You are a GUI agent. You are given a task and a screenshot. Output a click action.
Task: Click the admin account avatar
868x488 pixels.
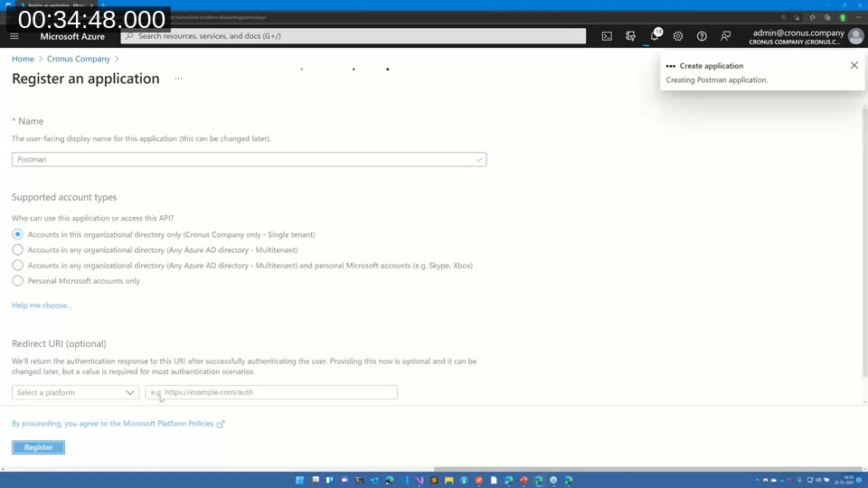pyautogui.click(x=856, y=36)
